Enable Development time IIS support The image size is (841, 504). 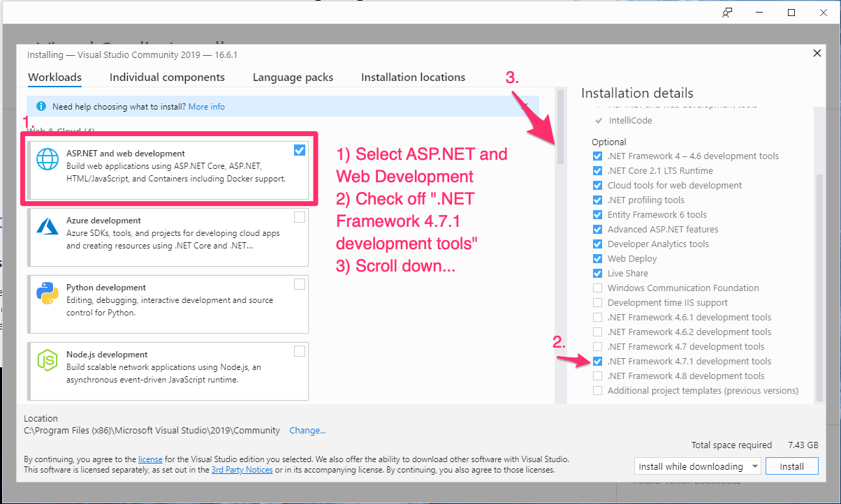point(597,302)
